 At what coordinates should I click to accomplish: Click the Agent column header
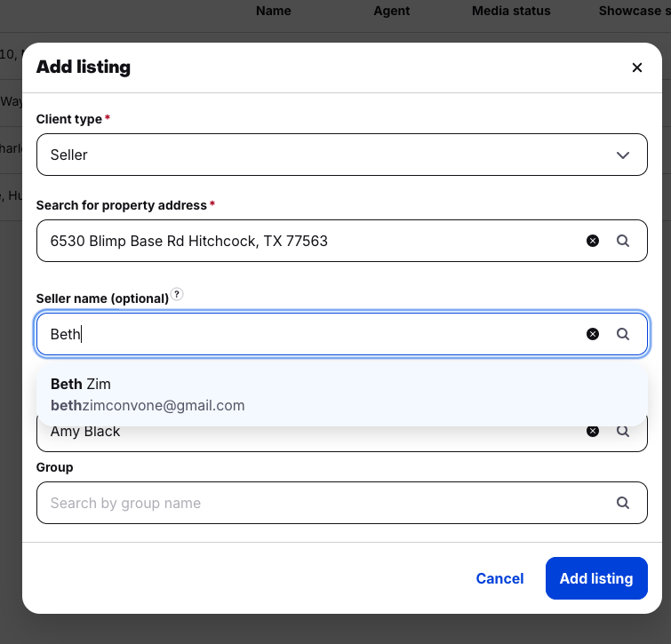[391, 11]
